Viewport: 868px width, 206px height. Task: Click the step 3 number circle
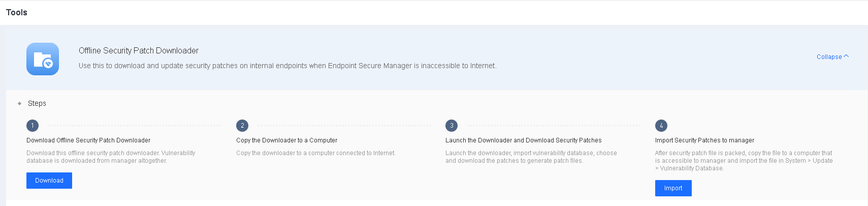click(x=452, y=126)
